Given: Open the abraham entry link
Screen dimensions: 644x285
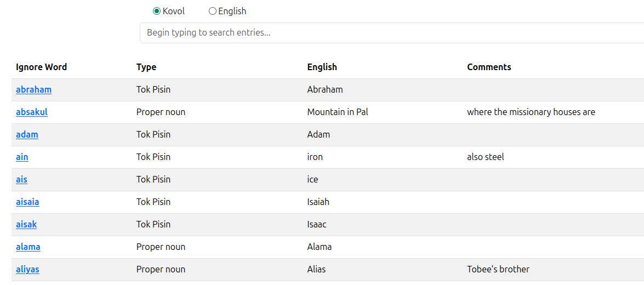Looking at the screenshot, I should click(x=33, y=89).
